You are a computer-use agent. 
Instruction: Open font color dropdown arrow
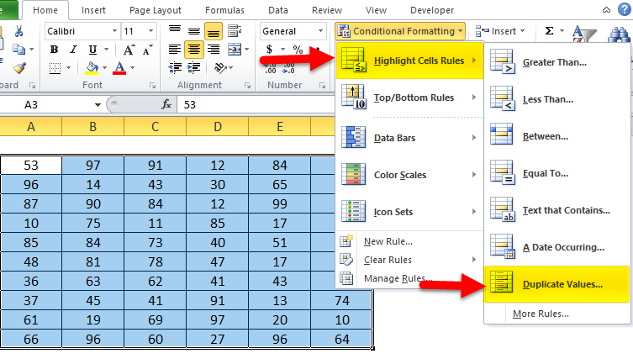tap(132, 68)
